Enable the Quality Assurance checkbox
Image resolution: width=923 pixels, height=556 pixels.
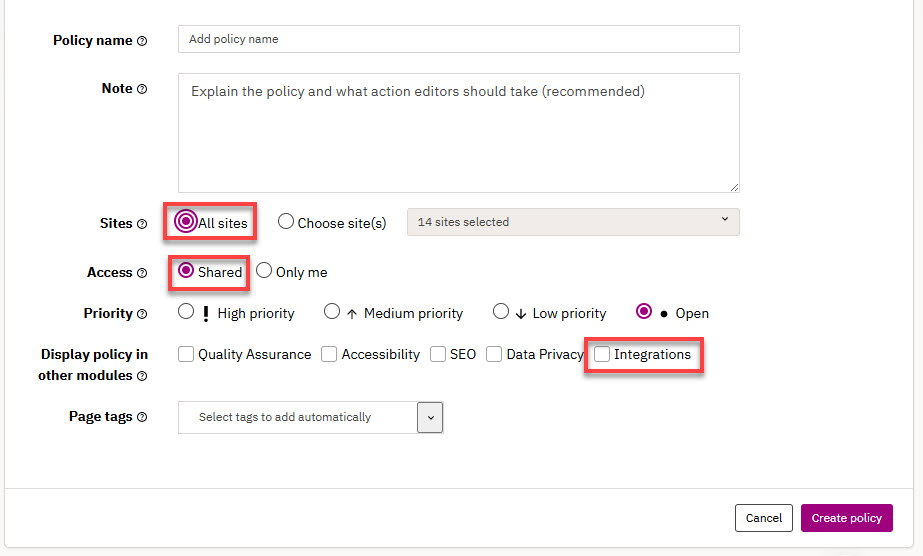(186, 354)
